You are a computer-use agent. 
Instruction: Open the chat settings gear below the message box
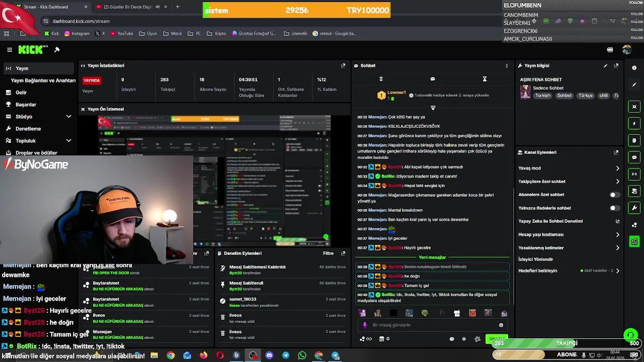coord(464,339)
